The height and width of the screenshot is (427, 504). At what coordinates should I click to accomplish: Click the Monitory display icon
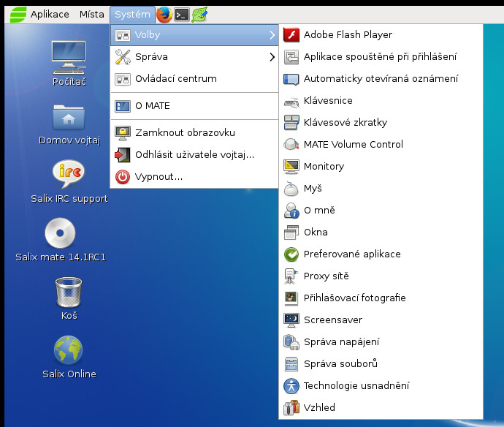[x=291, y=167]
